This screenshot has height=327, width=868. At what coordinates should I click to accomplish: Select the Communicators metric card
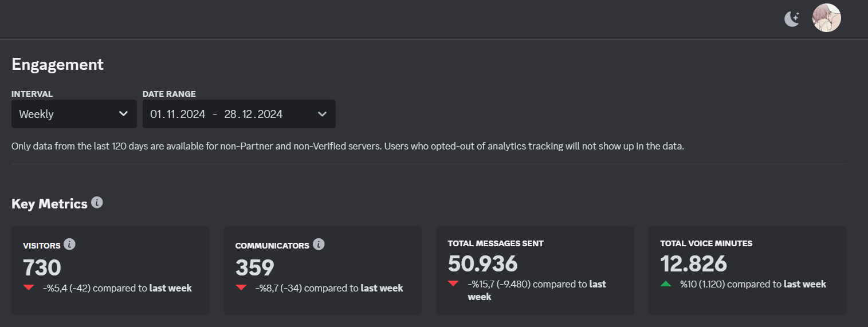click(x=323, y=270)
